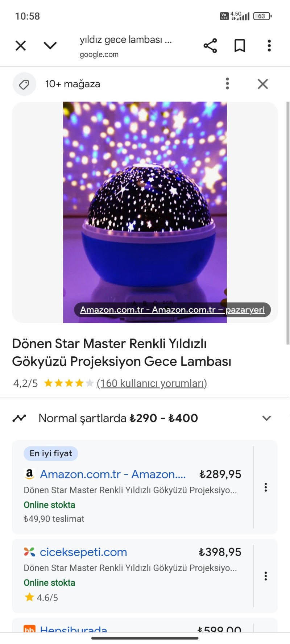Open the 160 kullanıcı yorumları reviews
The height and width of the screenshot is (644, 290).
[152, 383]
